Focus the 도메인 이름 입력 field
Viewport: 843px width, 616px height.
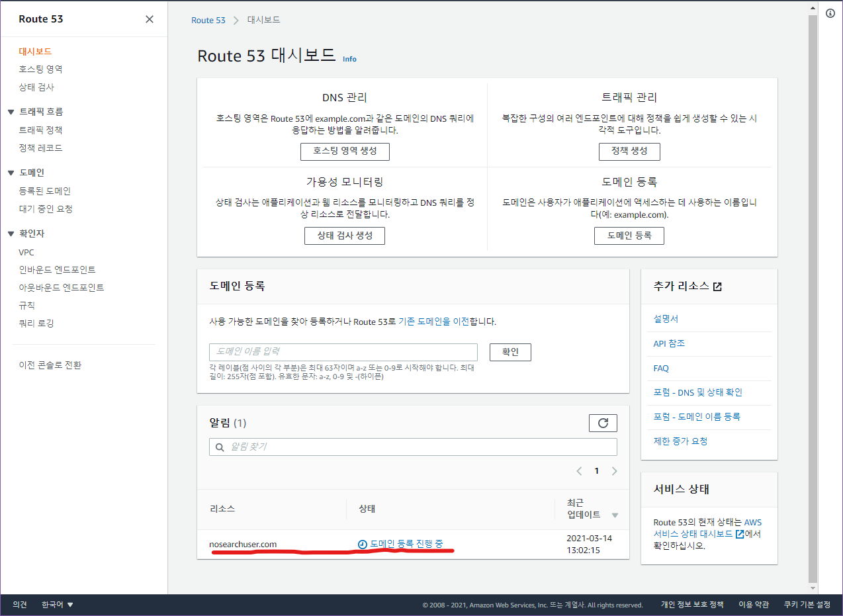tap(343, 352)
